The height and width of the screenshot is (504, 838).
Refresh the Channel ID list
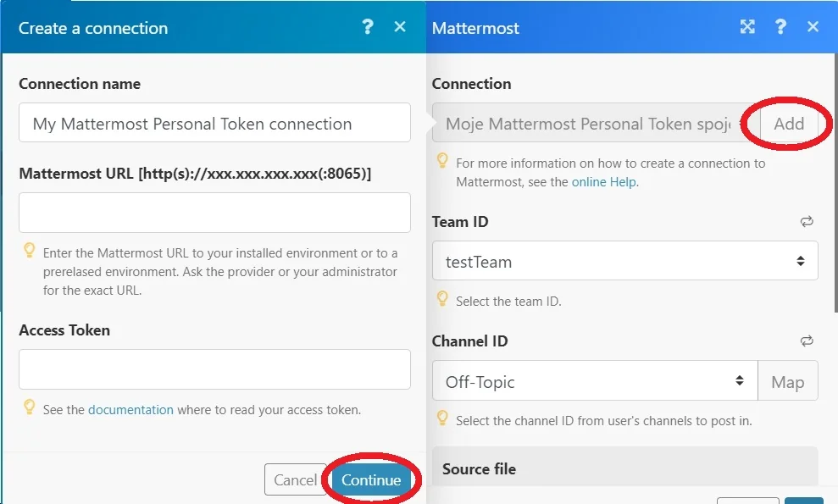click(807, 341)
